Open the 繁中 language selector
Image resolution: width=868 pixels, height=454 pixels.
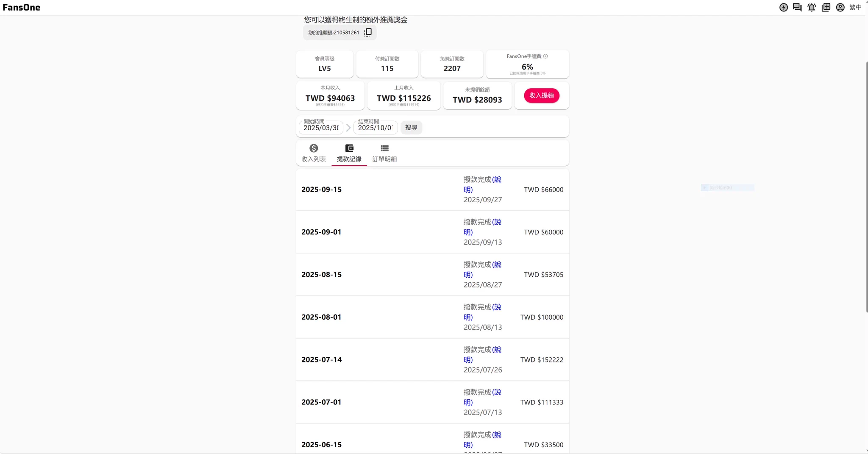[x=855, y=8]
